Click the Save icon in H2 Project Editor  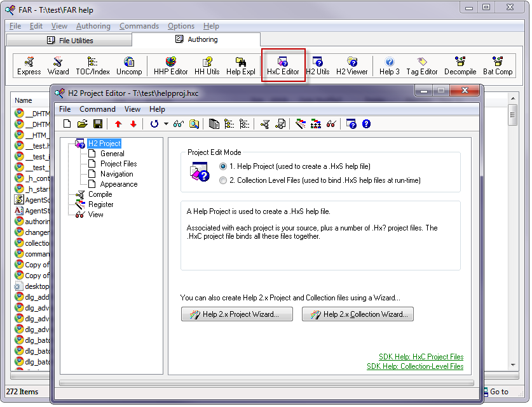coord(98,124)
